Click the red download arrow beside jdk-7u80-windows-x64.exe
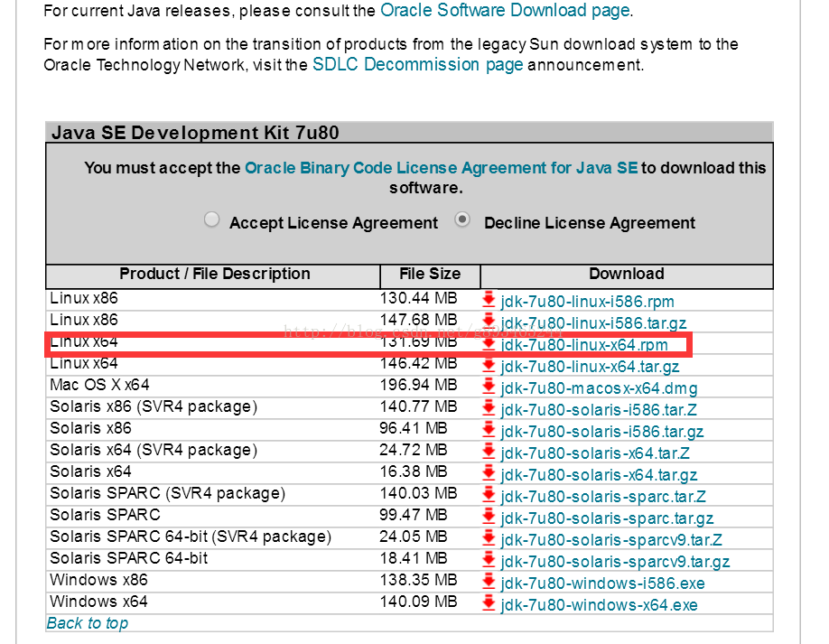Screen dimensions: 829x644 tap(489, 602)
